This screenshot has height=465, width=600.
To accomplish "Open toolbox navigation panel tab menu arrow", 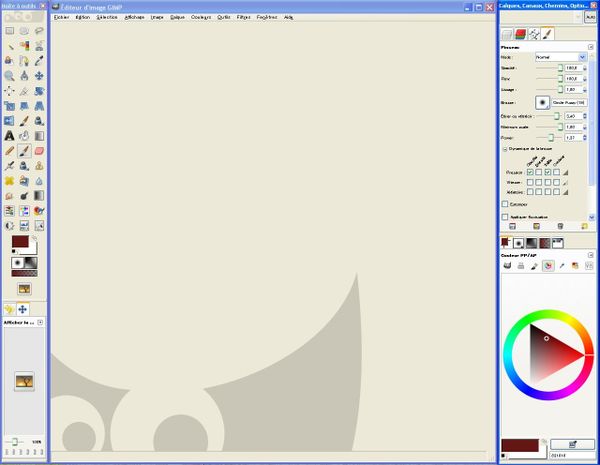I will click(x=40, y=322).
